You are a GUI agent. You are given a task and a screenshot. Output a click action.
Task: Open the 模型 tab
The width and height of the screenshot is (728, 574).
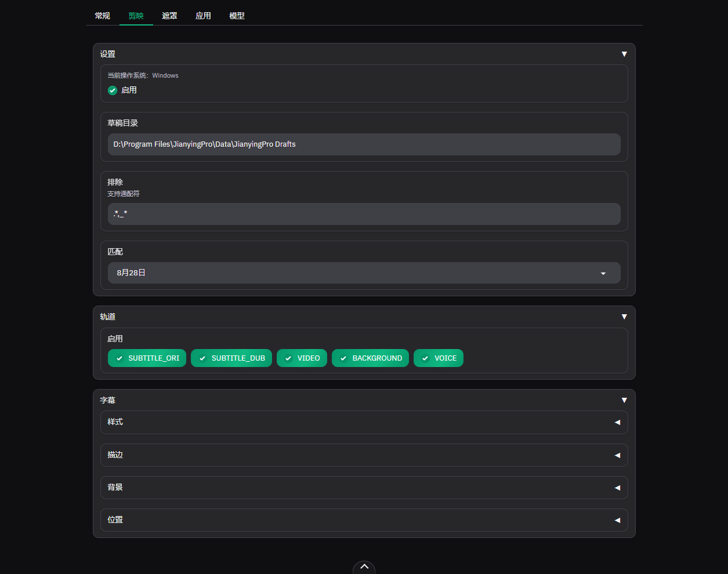[237, 16]
